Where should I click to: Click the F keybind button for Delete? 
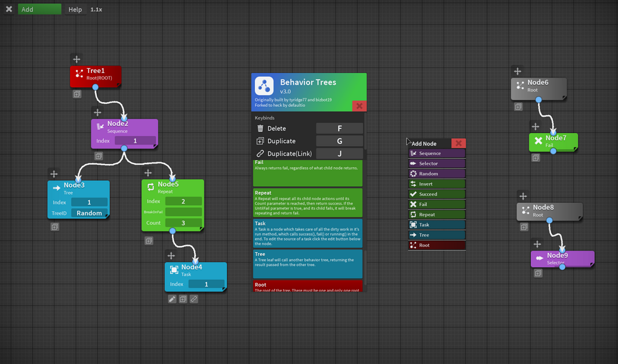click(x=340, y=128)
